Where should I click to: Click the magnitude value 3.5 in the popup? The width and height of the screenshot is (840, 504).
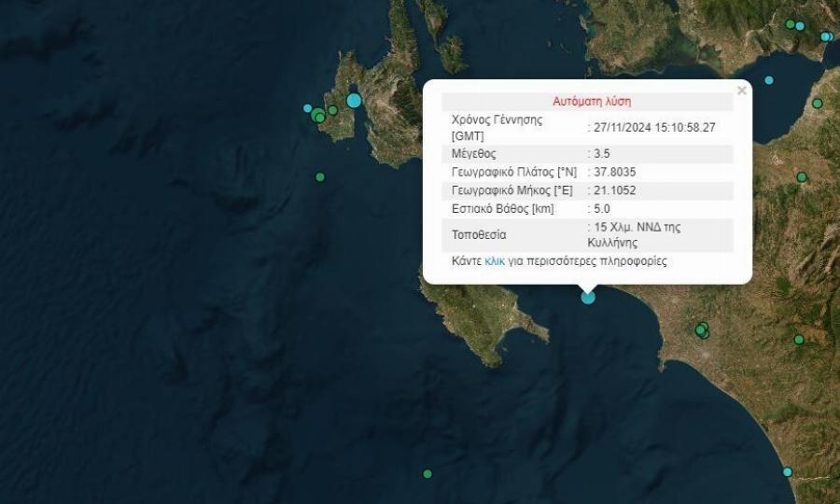pyautogui.click(x=599, y=153)
